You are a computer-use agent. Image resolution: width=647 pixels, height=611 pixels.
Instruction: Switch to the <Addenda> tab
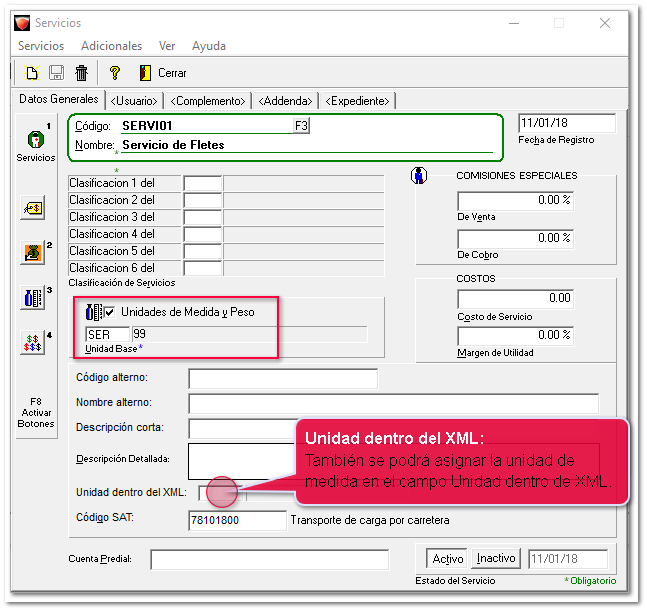click(x=287, y=101)
